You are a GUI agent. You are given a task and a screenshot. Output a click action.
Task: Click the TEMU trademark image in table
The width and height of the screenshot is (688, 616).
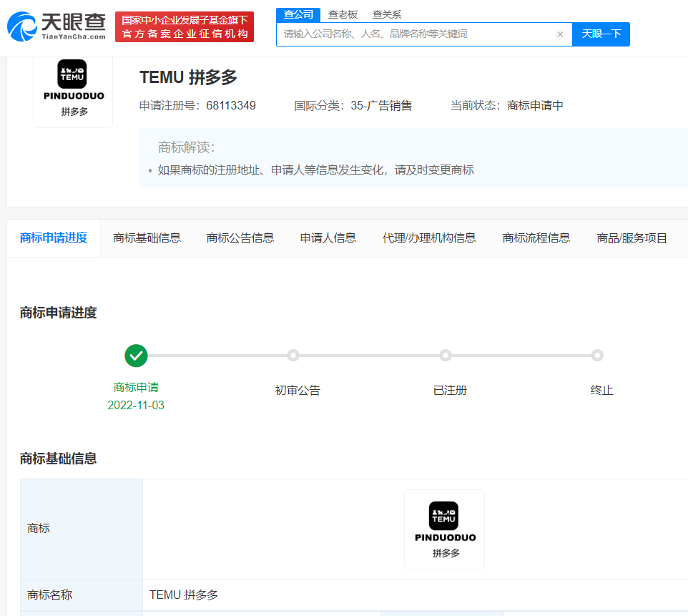444,529
